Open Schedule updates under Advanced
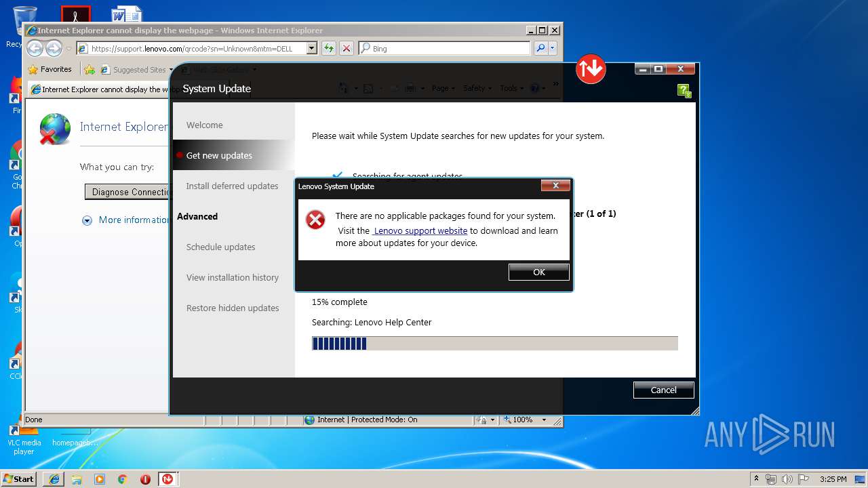 coord(220,247)
